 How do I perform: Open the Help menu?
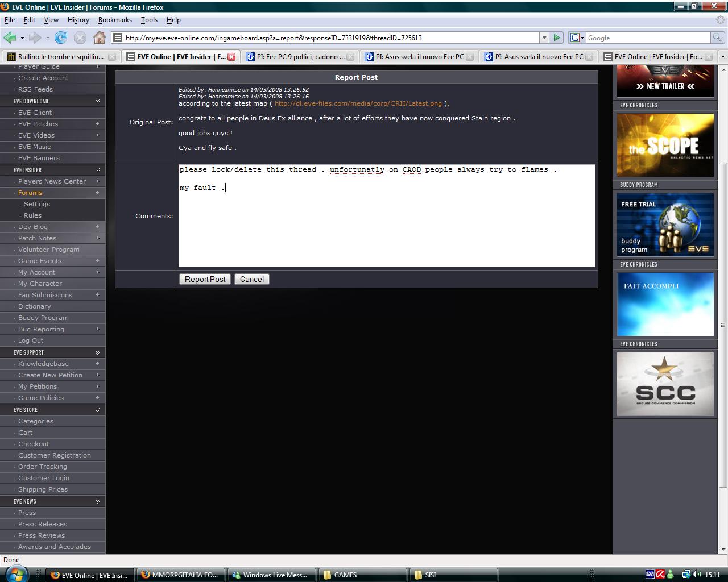(x=173, y=20)
